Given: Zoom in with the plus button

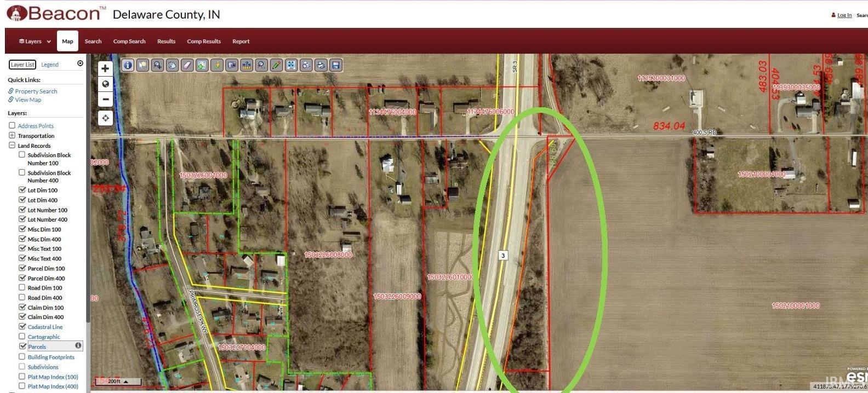Looking at the screenshot, I should (x=105, y=68).
